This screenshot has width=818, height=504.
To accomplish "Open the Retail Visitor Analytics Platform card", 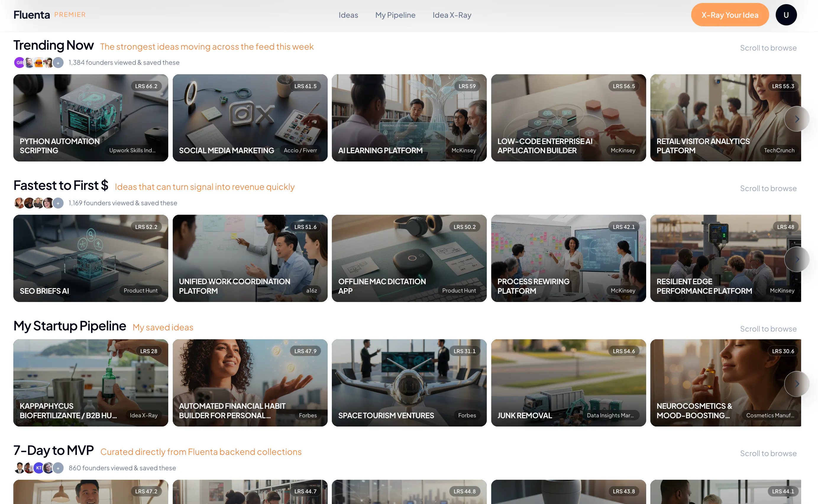I will [725, 118].
